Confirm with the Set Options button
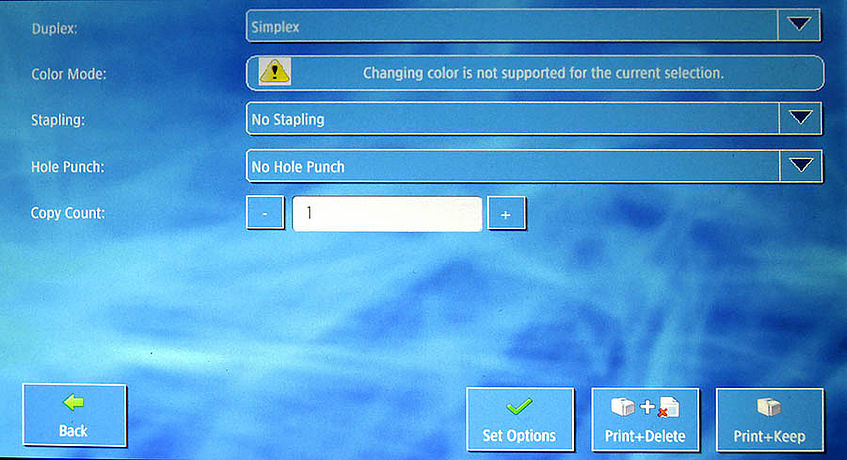The width and height of the screenshot is (847, 460). click(x=520, y=419)
